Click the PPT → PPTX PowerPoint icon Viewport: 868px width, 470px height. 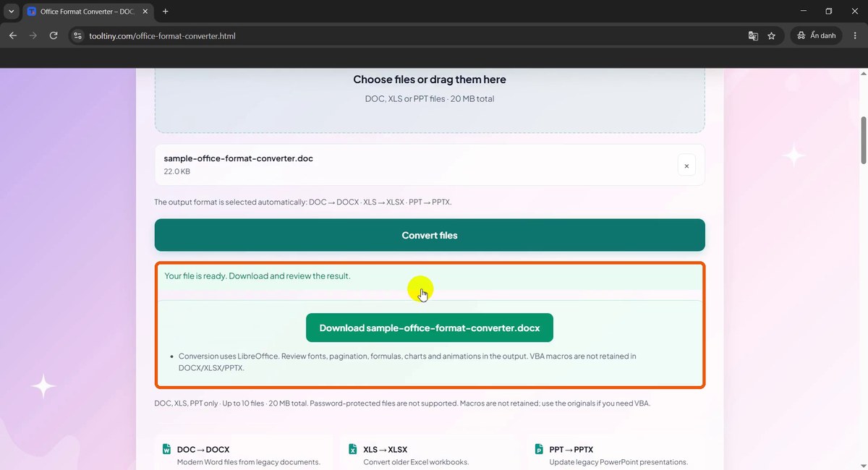pyautogui.click(x=539, y=449)
